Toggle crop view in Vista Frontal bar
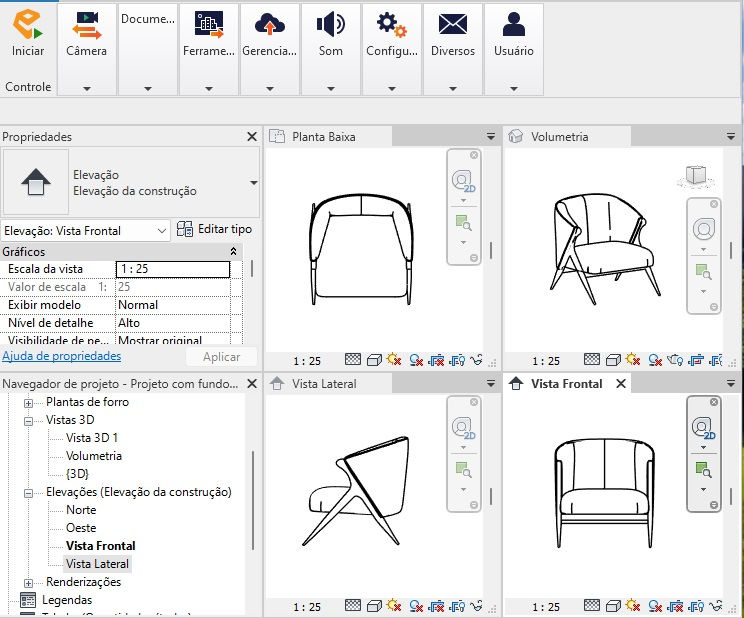 [x=675, y=606]
